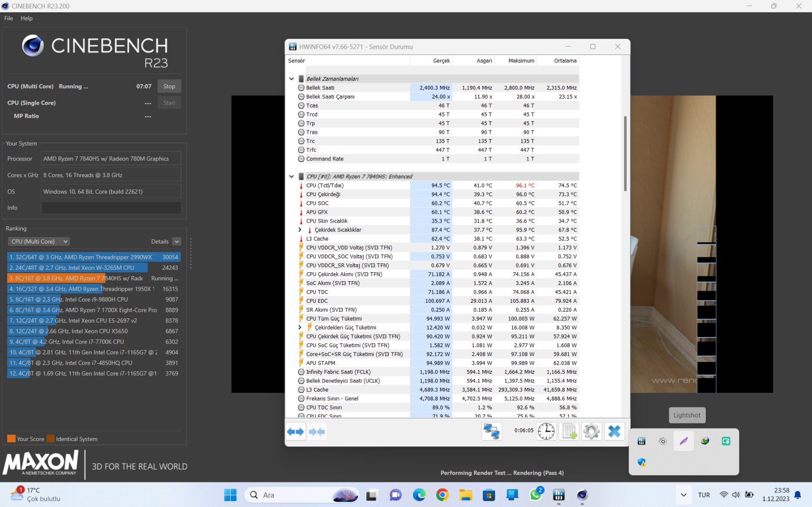Click Lightshot feather icon in tray
Image resolution: width=812 pixels, height=507 pixels.
point(684,441)
